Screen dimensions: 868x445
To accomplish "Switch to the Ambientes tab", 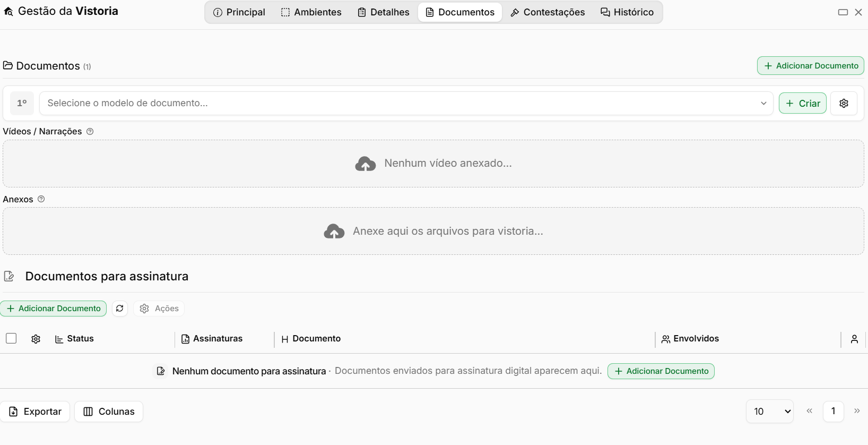I will click(311, 12).
